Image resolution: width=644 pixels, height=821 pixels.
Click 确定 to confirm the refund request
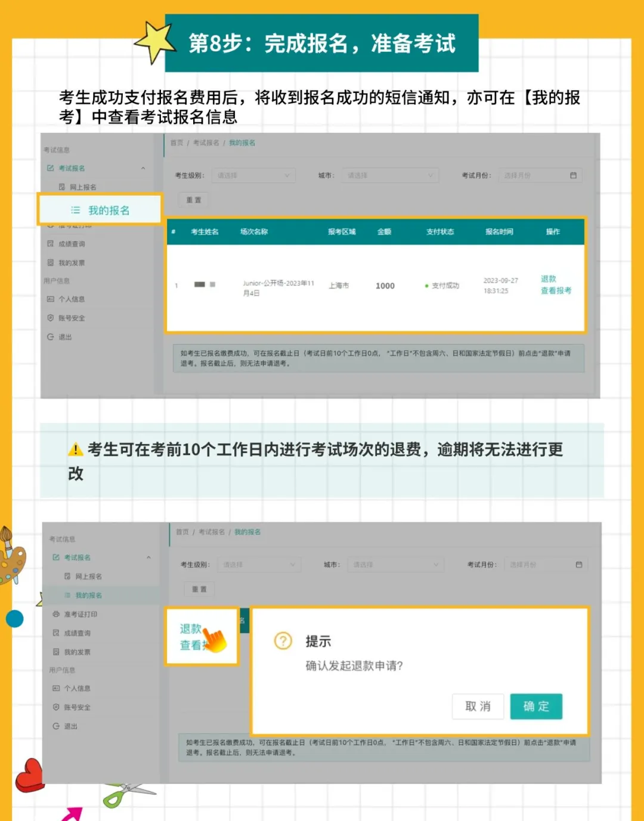[x=536, y=707]
